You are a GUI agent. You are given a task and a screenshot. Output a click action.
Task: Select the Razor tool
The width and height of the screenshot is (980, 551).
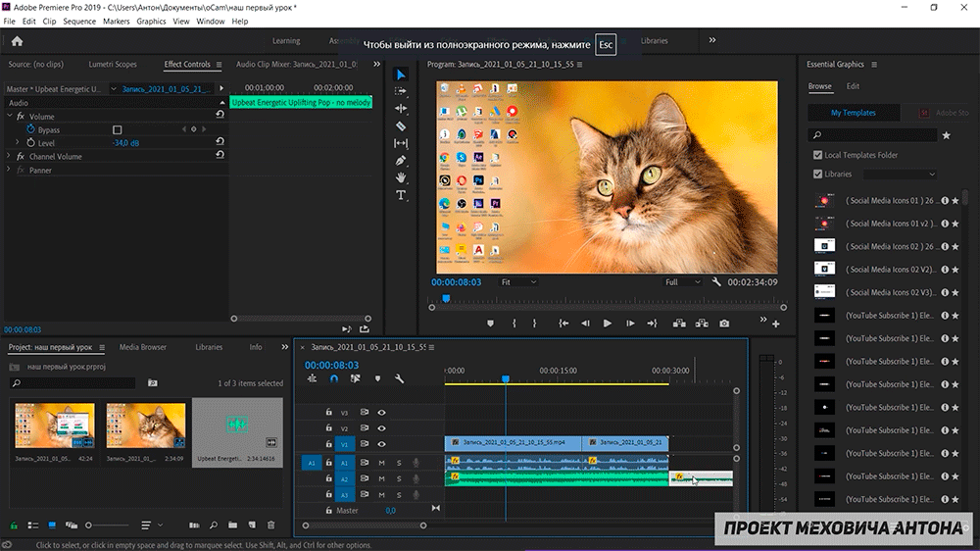[401, 125]
